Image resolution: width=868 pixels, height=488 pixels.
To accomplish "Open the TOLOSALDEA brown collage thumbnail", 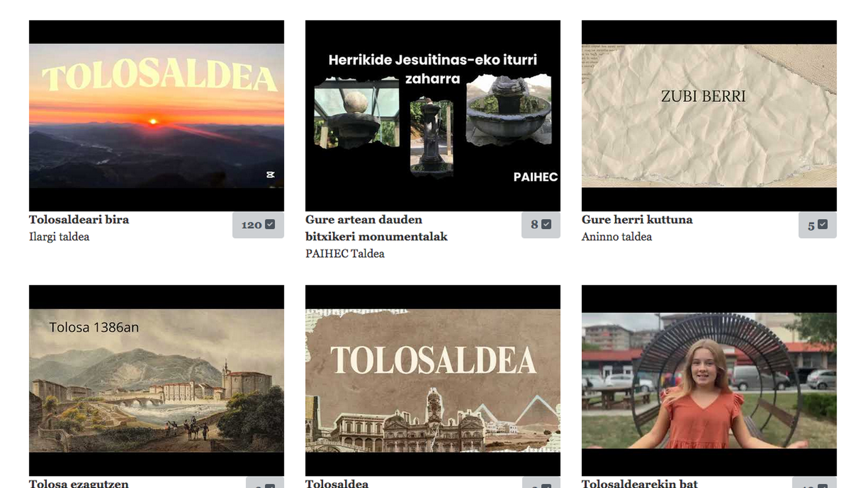I will point(433,380).
